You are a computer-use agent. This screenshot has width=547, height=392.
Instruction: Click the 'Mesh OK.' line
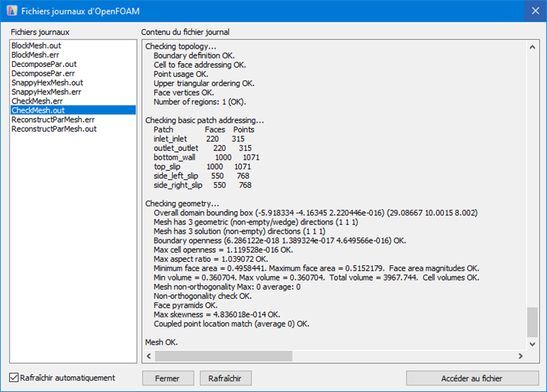161,342
